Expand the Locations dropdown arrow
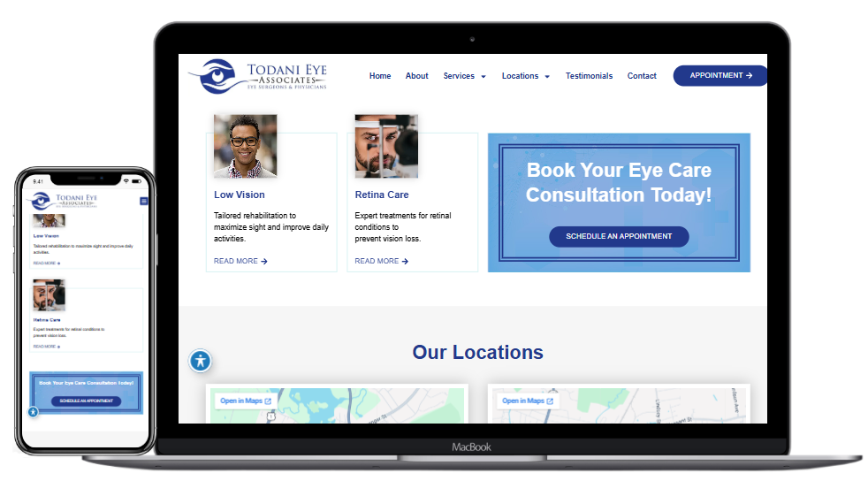This screenshot has height=481, width=868. 547,76
